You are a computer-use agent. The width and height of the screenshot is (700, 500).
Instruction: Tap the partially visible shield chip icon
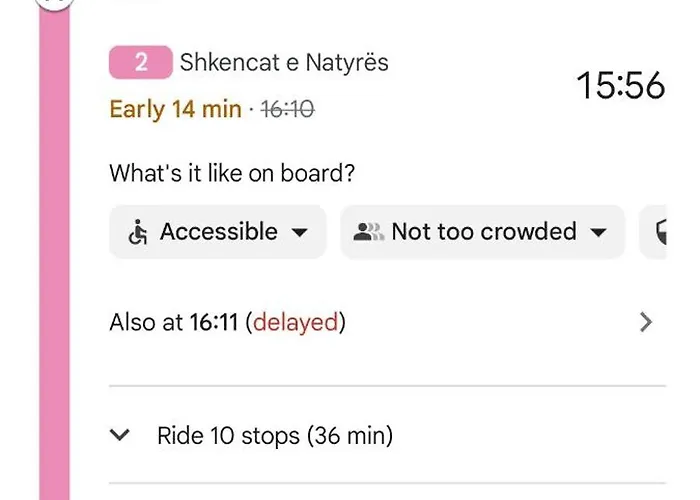click(x=660, y=233)
